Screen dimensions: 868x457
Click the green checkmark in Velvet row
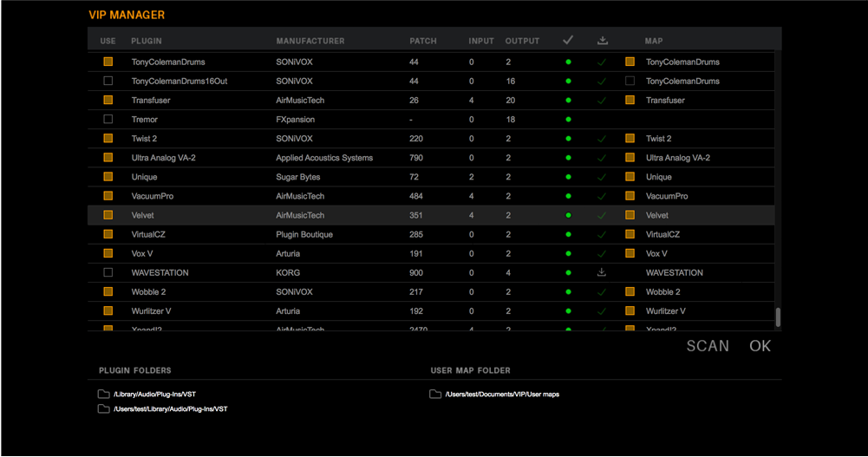coord(602,216)
